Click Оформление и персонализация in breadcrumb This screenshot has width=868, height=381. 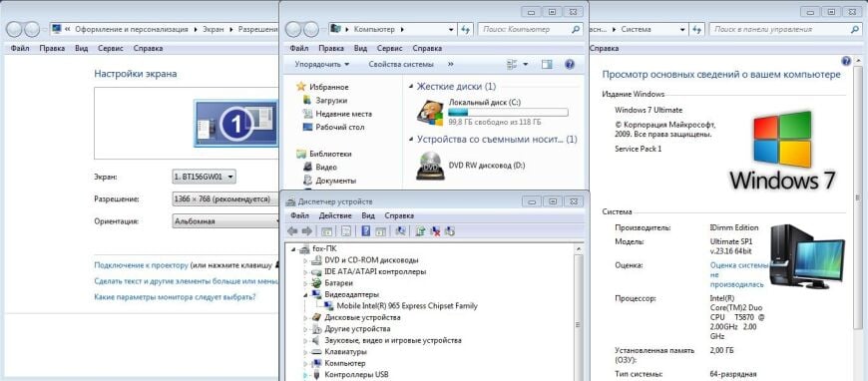[x=132, y=29]
